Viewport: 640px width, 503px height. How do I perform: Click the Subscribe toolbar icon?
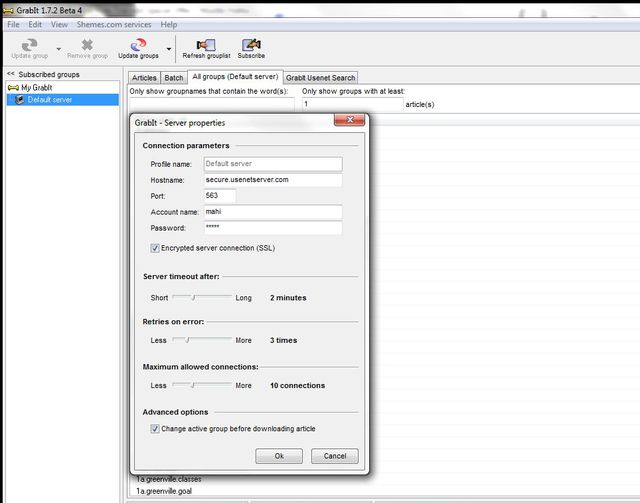pyautogui.click(x=251, y=49)
